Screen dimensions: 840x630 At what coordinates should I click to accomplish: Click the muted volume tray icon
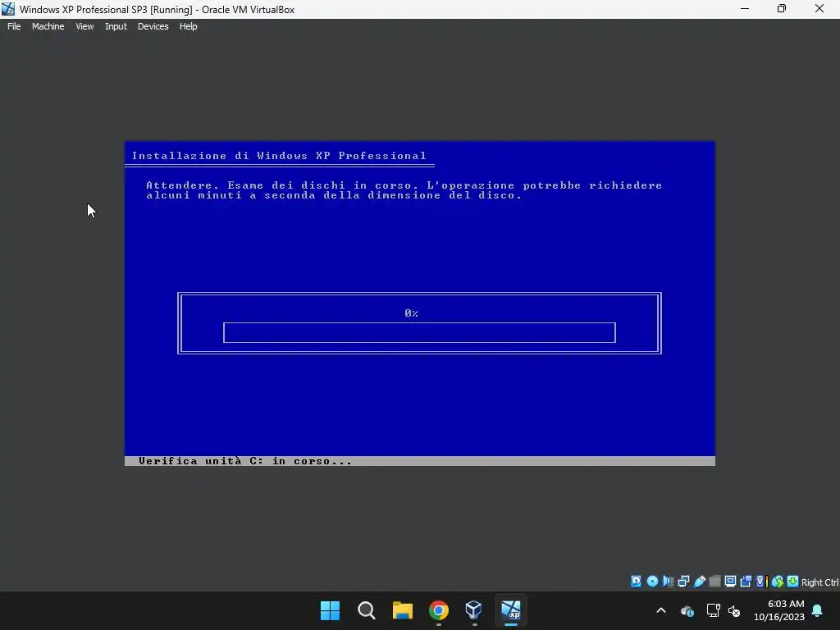click(x=734, y=610)
